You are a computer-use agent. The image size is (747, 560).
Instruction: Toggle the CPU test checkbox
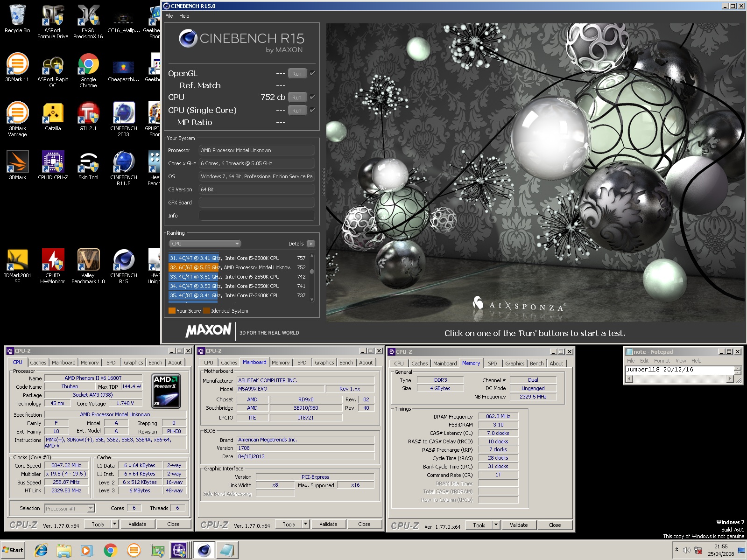coord(312,97)
